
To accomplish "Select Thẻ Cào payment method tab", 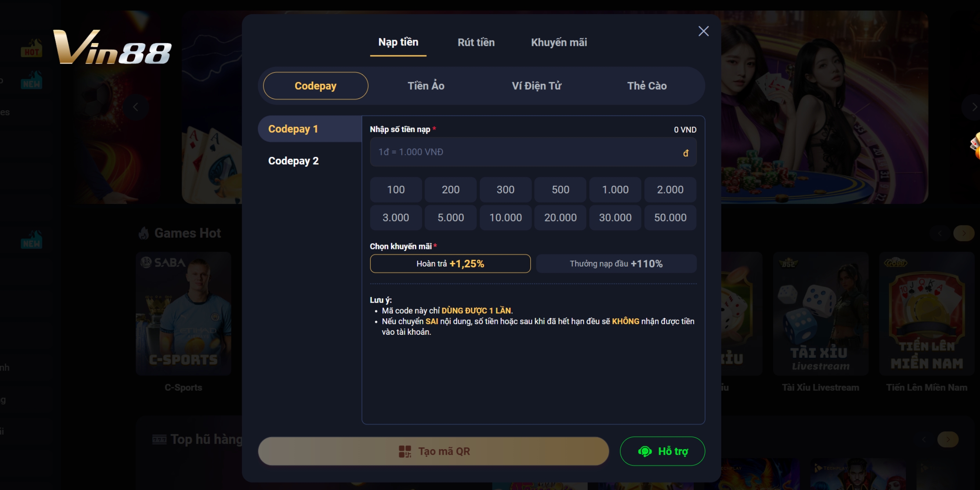I will (648, 85).
